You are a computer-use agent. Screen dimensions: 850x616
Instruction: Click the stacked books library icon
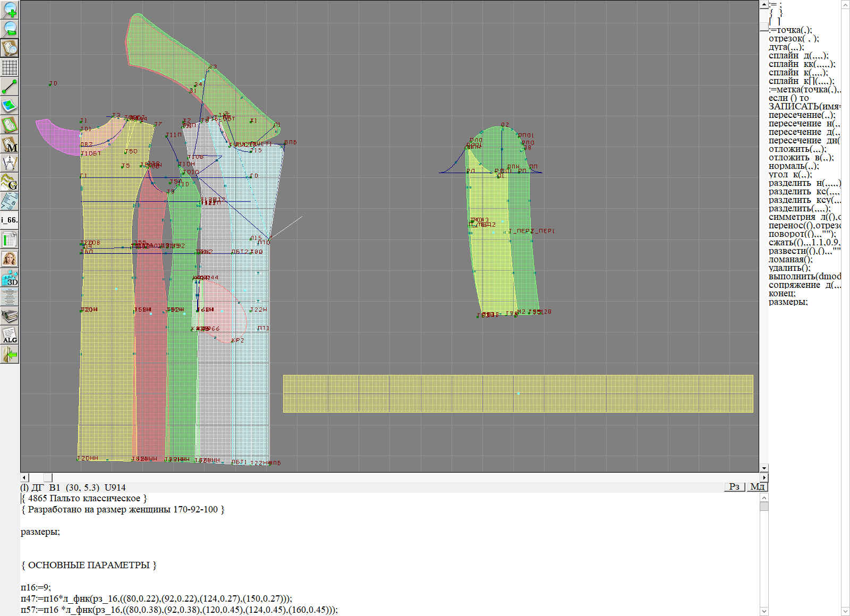(x=10, y=316)
